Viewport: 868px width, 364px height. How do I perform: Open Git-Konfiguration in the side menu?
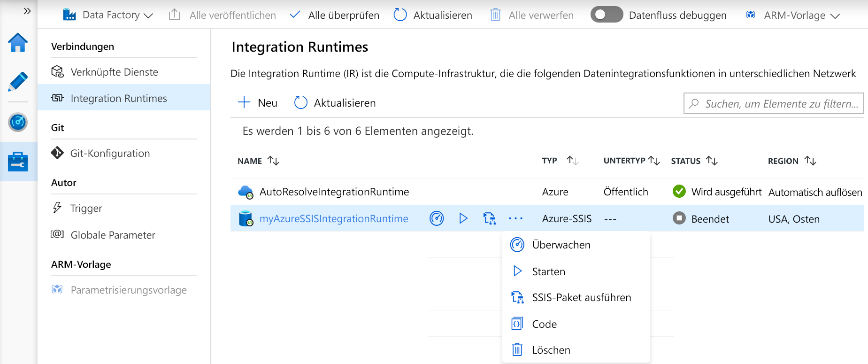[124, 153]
